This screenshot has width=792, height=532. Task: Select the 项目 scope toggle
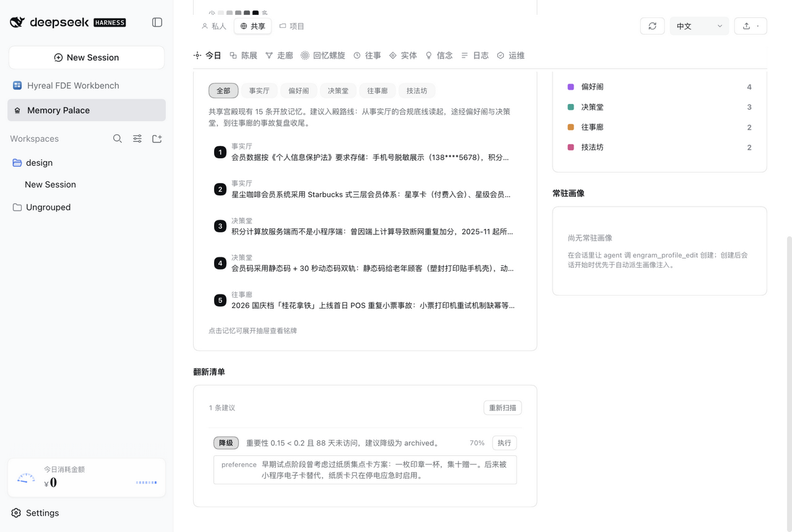(x=292, y=26)
